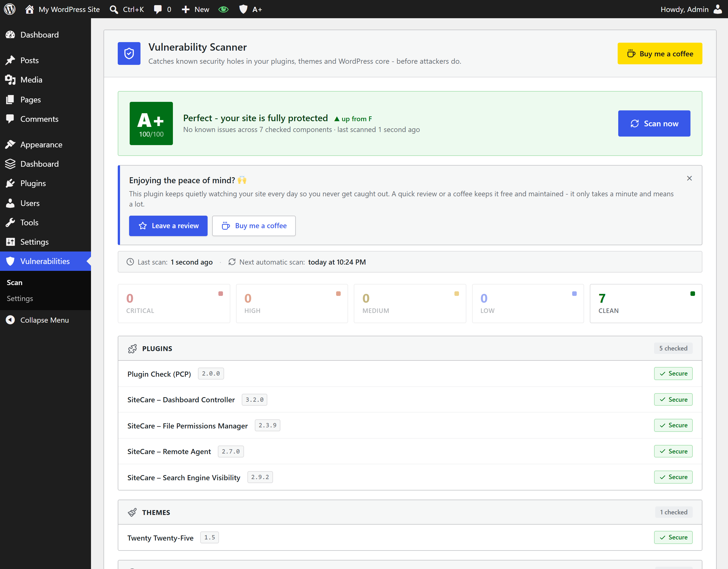Open the comments bubble in admin bar

(162, 9)
